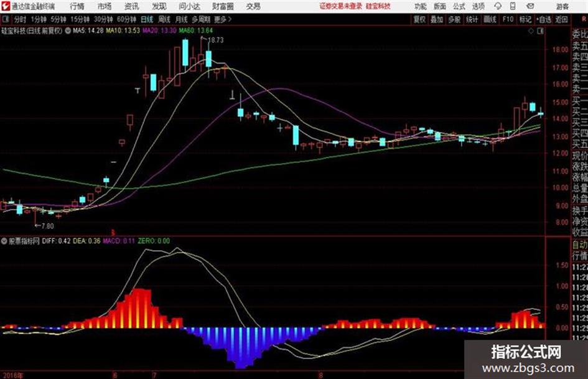The height and width of the screenshot is (379, 588).
Task: Open the 市场 menu
Action: (x=105, y=6)
